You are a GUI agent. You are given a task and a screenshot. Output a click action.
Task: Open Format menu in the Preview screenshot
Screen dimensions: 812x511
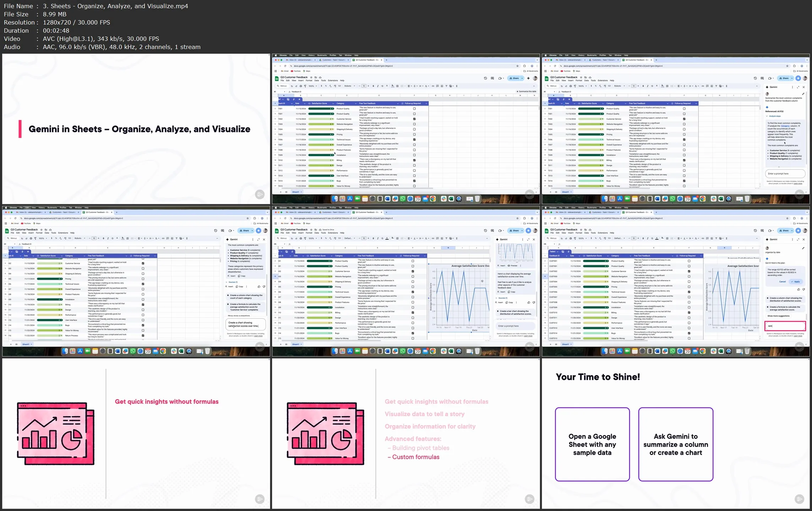[309, 233]
